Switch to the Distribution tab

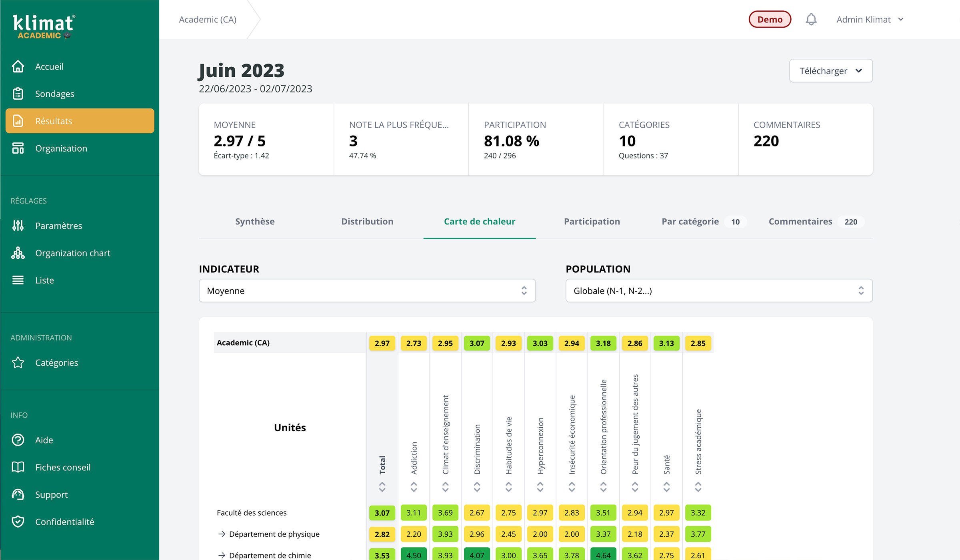click(x=367, y=222)
